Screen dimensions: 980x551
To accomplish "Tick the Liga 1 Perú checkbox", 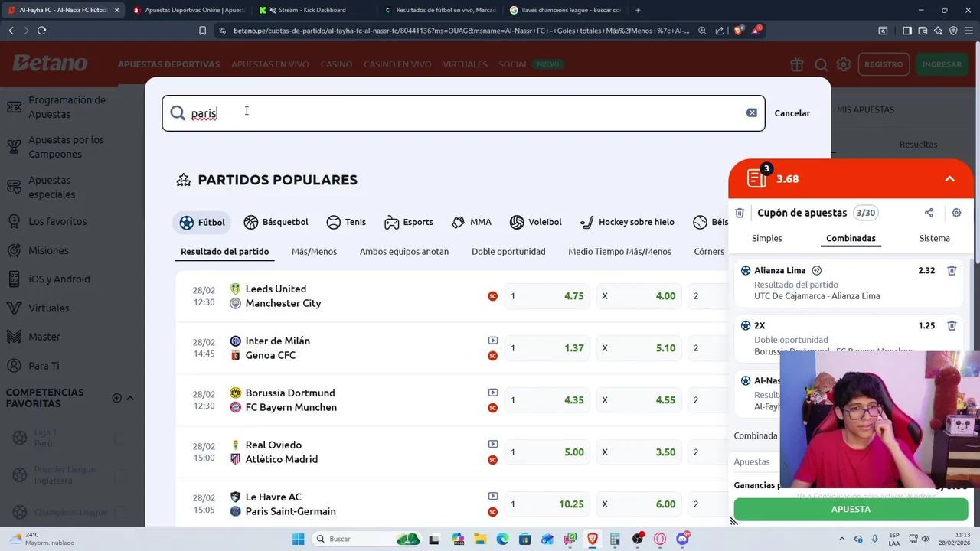I will click(119, 439).
